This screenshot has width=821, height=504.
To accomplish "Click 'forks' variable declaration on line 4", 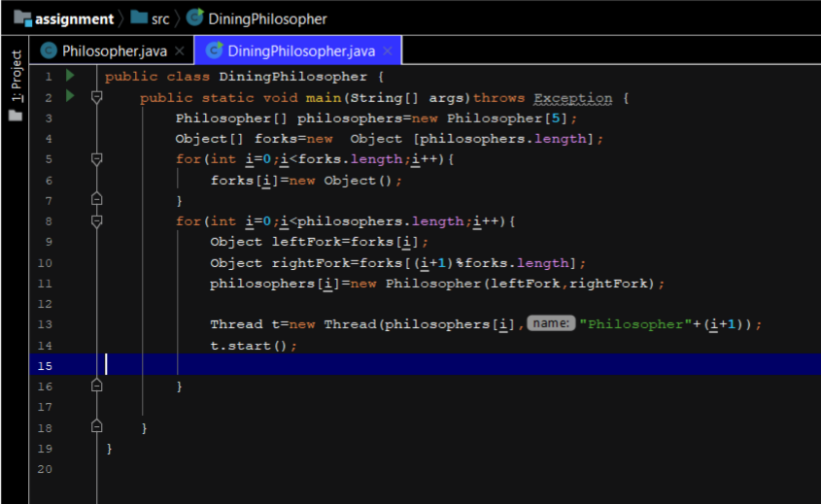I will pyautogui.click(x=276, y=139).
